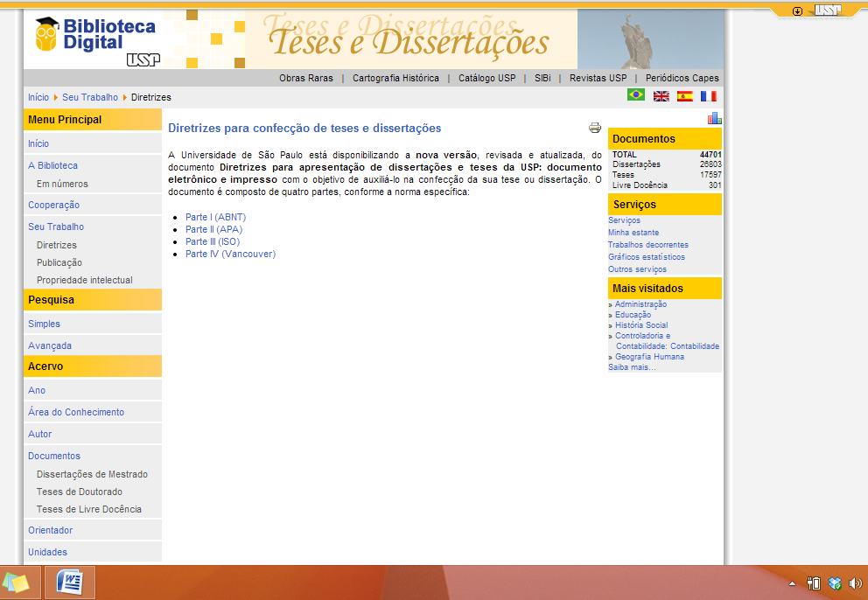
Task: Click the download arrow icon by USP tab
Action: click(x=797, y=11)
